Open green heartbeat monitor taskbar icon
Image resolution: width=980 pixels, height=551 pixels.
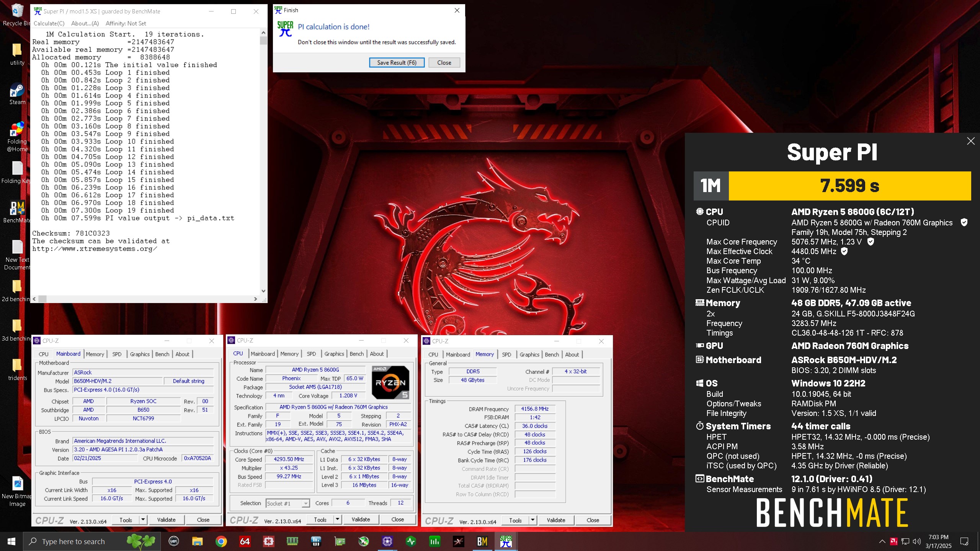coord(411,541)
